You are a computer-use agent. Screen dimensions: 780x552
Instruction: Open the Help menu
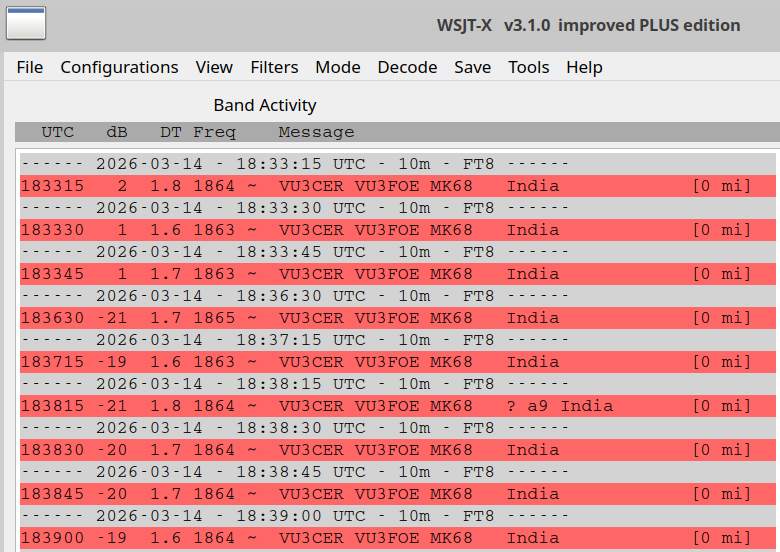(584, 67)
